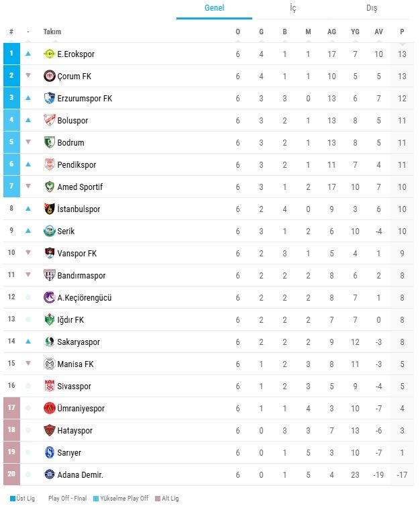Click the Adana Demir. club crest

pos(50,474)
